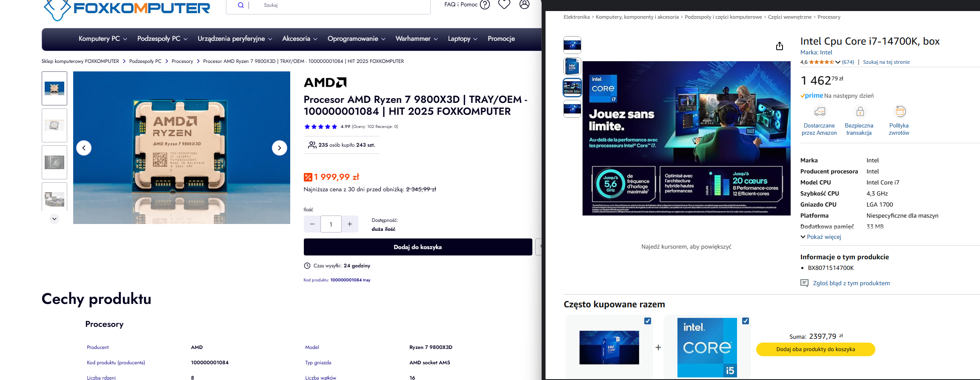
Task: Uncheck the i7-14700K bundle checkbox
Action: pyautogui.click(x=648, y=321)
